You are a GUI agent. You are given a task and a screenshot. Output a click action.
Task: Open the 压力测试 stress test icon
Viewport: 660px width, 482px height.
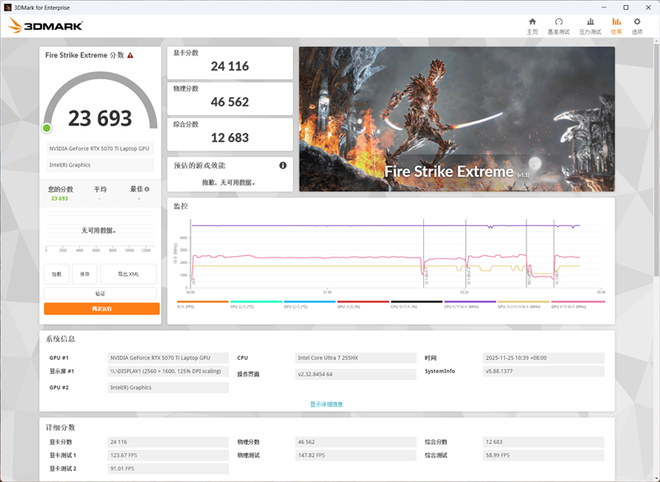[x=590, y=21]
